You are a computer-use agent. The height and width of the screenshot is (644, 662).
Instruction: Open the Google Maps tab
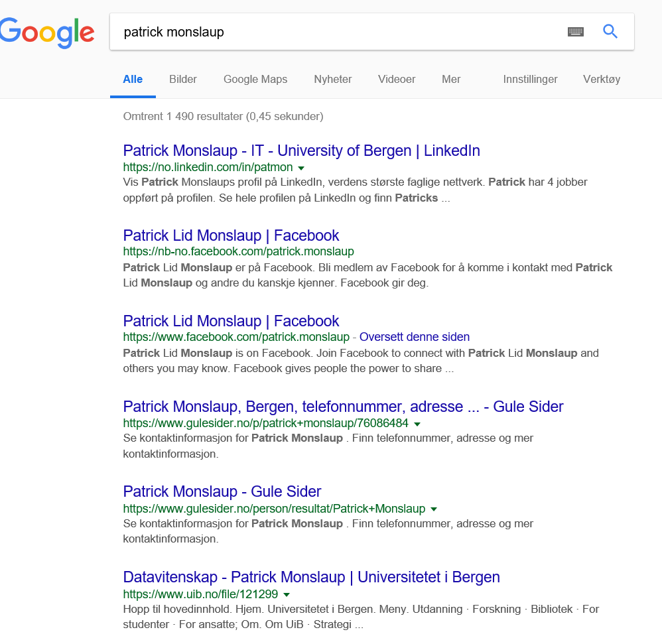coord(255,80)
